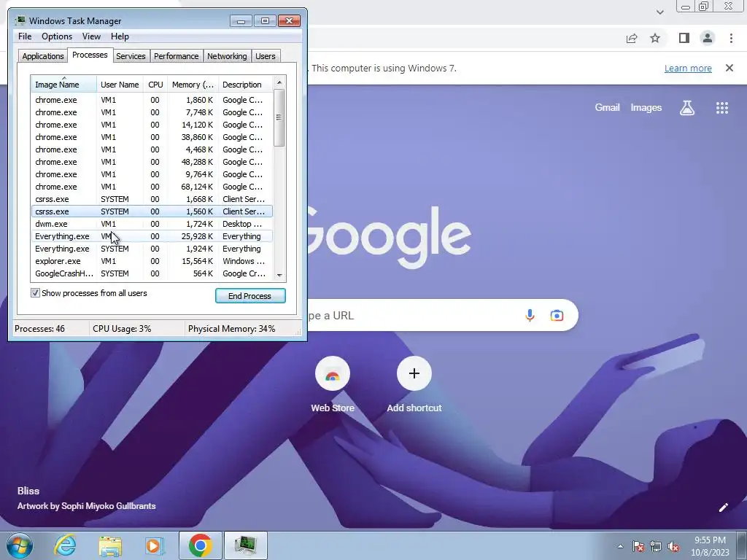The width and height of the screenshot is (747, 560).
Task: Open Windows Explorer folder taskbar icon
Action: (110, 545)
